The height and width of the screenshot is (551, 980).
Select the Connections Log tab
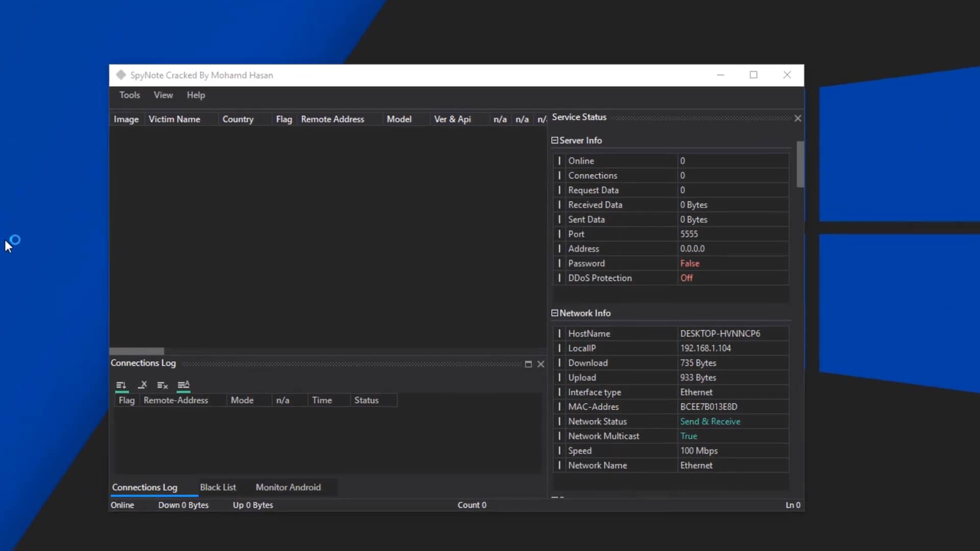click(x=144, y=487)
